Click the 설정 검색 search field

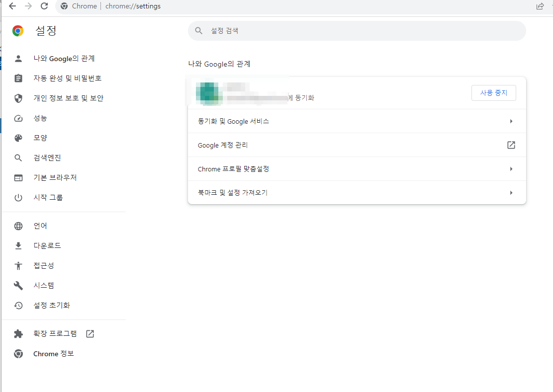(357, 30)
